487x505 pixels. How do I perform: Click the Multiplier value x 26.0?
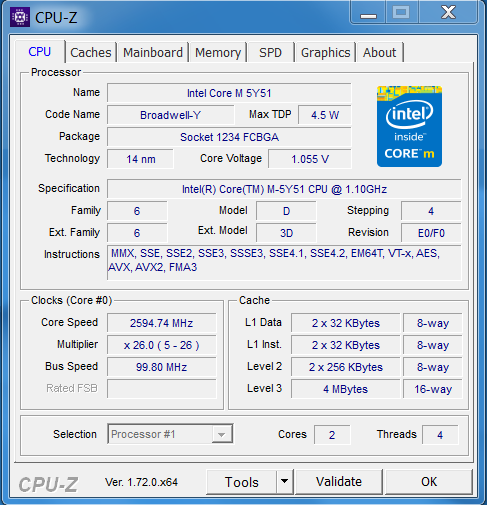162,345
